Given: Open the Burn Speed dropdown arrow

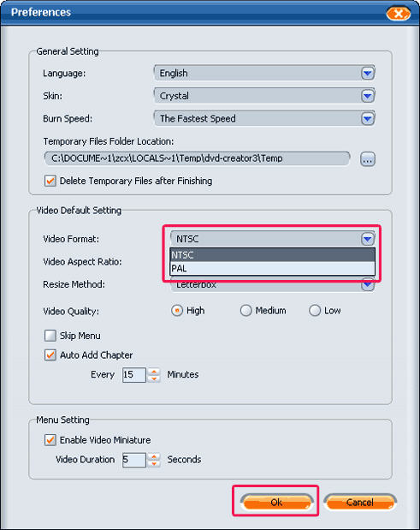Looking at the screenshot, I should click(x=367, y=118).
